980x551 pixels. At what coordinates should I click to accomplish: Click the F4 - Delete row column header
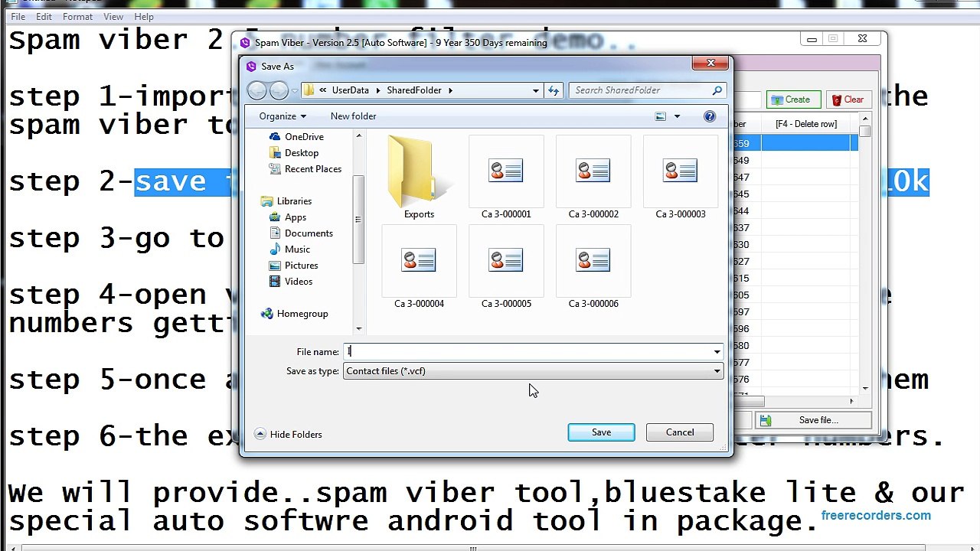pyautogui.click(x=806, y=124)
